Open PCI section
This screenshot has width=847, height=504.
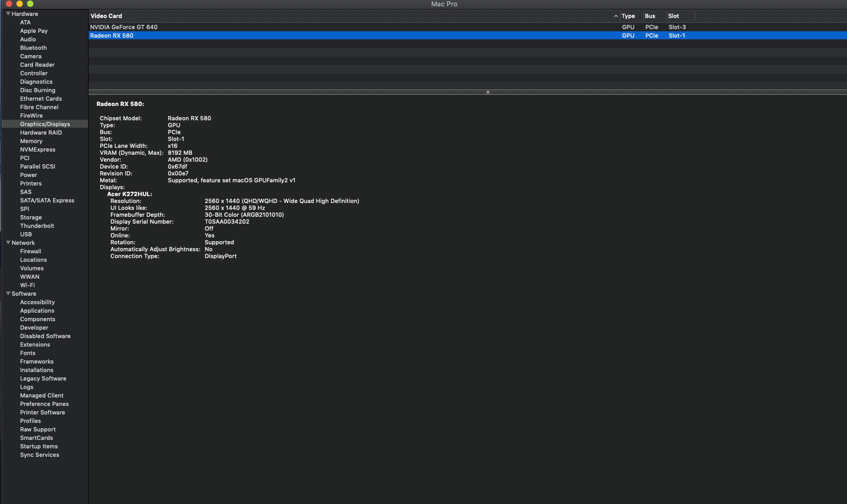(25, 158)
